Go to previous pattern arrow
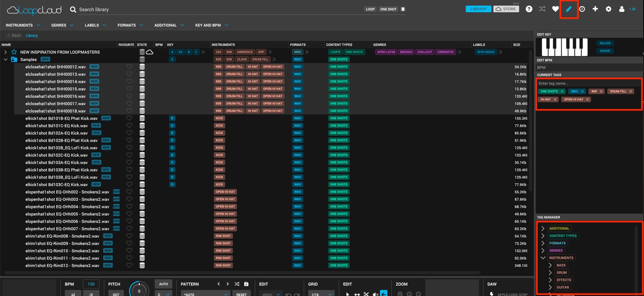The image size is (644, 296). (219, 284)
